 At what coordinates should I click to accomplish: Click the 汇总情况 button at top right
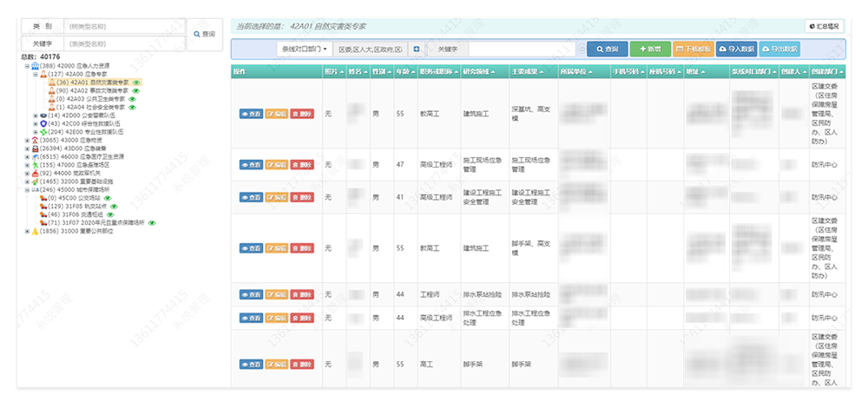pos(823,27)
